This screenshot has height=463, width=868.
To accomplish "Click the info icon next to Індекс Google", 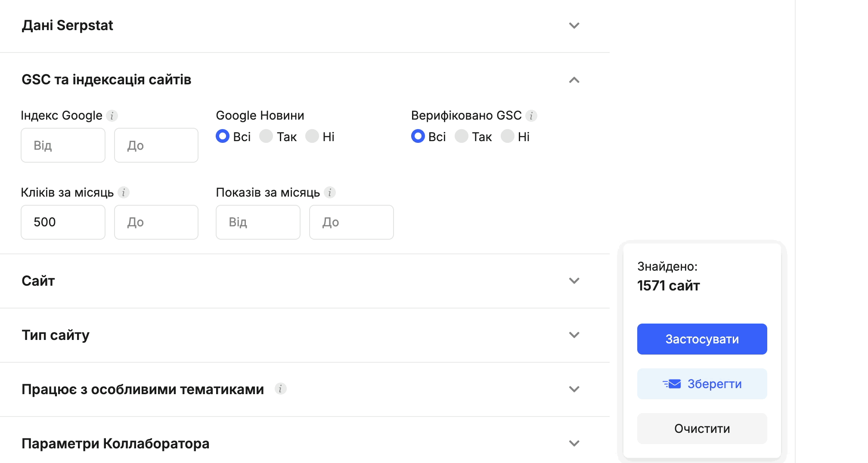I will coord(112,115).
